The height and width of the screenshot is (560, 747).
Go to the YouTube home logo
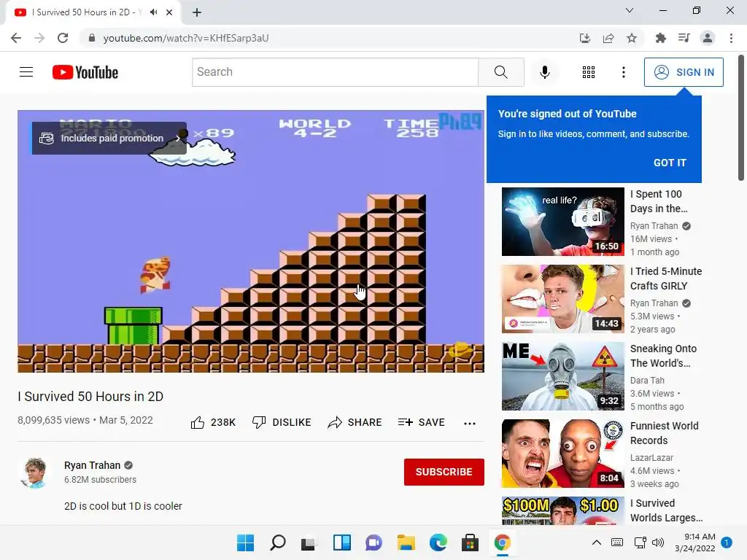pyautogui.click(x=85, y=72)
